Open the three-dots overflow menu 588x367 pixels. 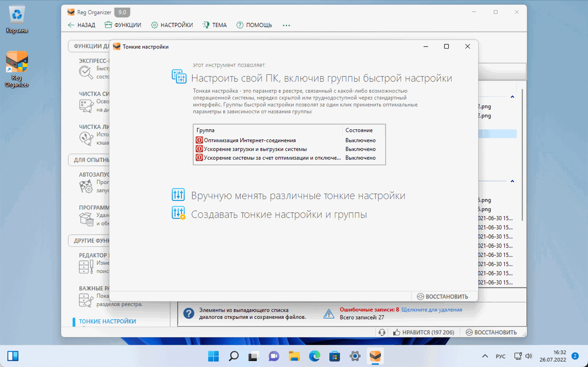coord(287,25)
